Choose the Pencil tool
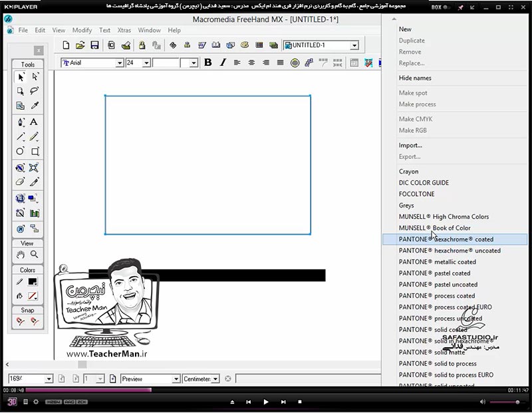Viewport: 532px width, 413px height. (35, 137)
